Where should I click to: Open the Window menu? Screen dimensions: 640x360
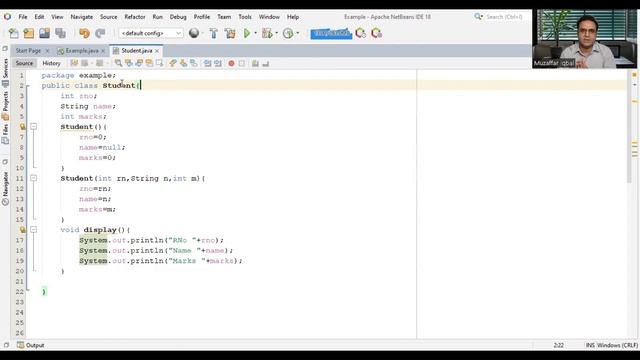(x=269, y=17)
